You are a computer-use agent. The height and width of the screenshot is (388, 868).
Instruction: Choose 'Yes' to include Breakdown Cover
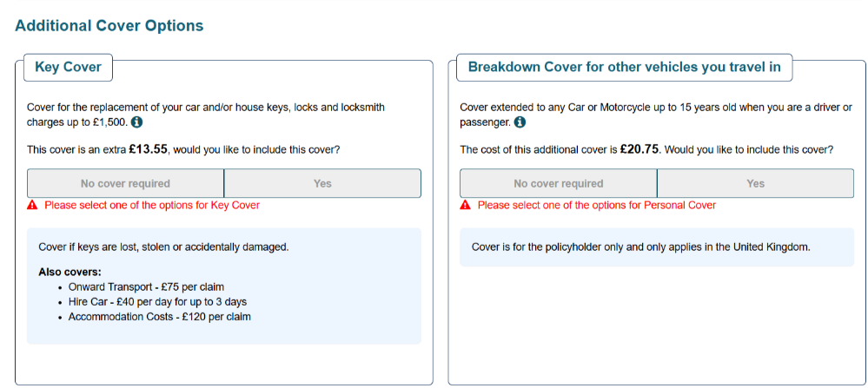pyautogui.click(x=756, y=183)
